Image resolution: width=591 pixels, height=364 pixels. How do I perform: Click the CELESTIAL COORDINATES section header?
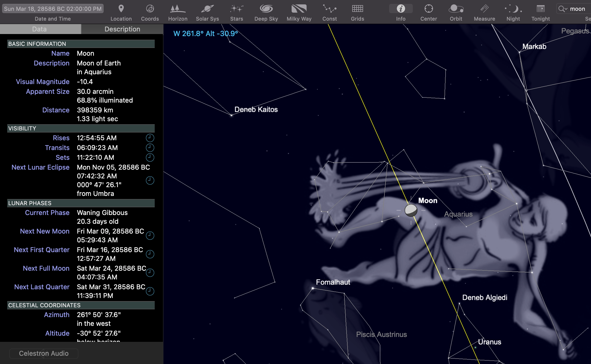tap(81, 305)
